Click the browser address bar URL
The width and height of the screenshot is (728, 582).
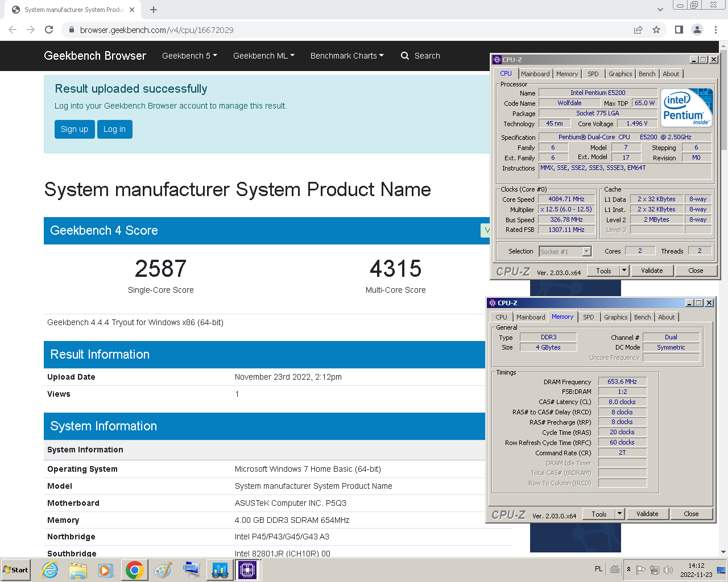click(157, 30)
